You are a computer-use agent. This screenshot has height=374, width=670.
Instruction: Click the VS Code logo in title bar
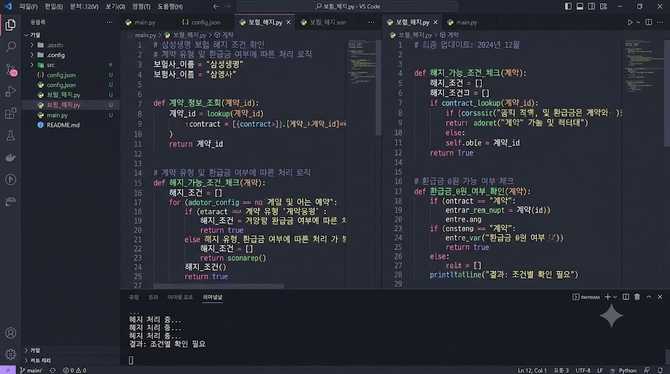[8, 6]
